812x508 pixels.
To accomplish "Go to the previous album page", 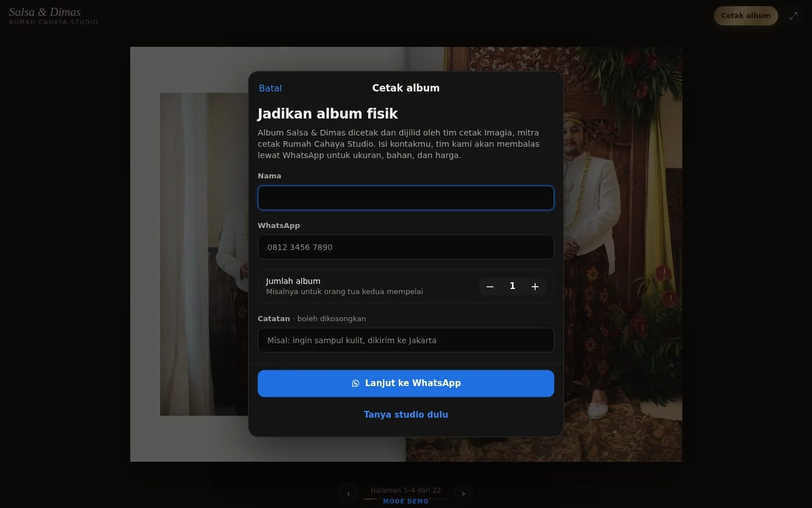I will pyautogui.click(x=348, y=493).
